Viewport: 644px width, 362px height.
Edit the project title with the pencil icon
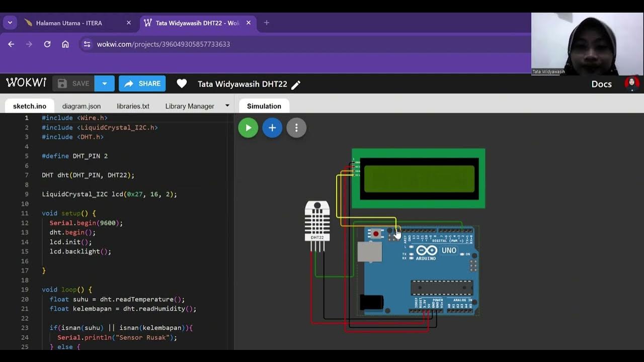coord(296,85)
